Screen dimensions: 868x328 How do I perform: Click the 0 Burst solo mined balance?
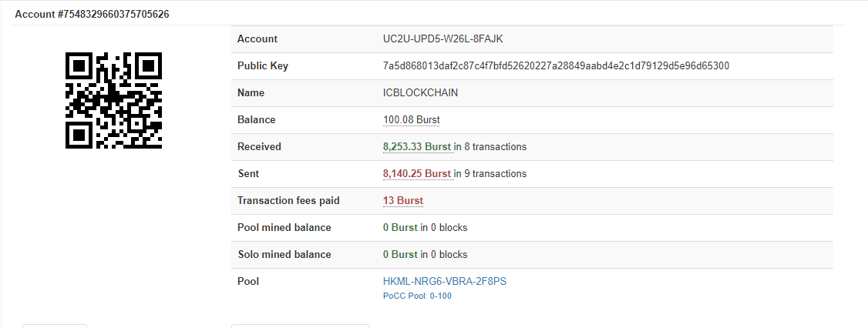tap(400, 255)
